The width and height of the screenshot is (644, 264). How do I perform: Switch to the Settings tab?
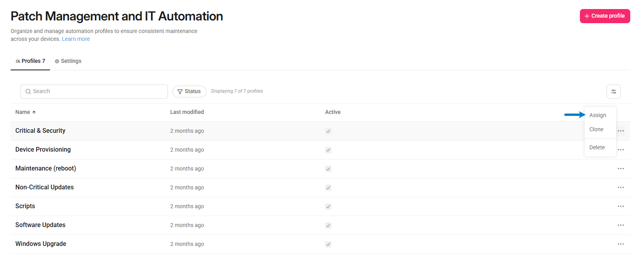tap(68, 61)
